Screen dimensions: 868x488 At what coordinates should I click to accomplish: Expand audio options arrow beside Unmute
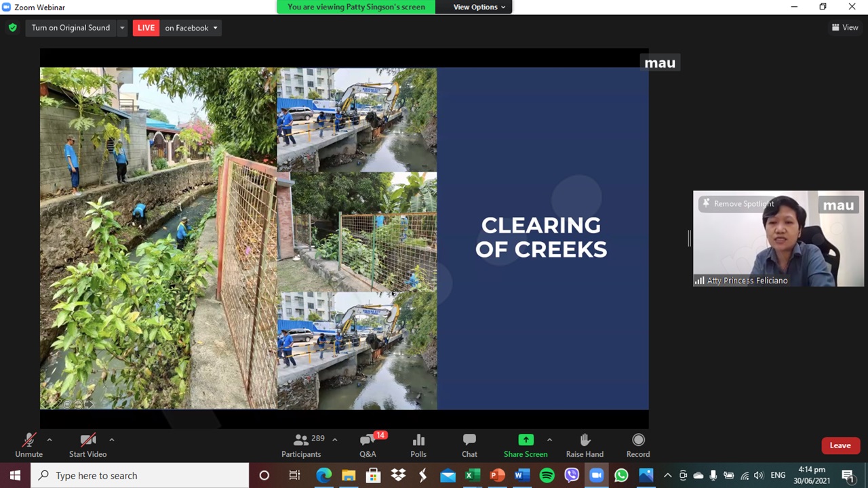point(49,439)
